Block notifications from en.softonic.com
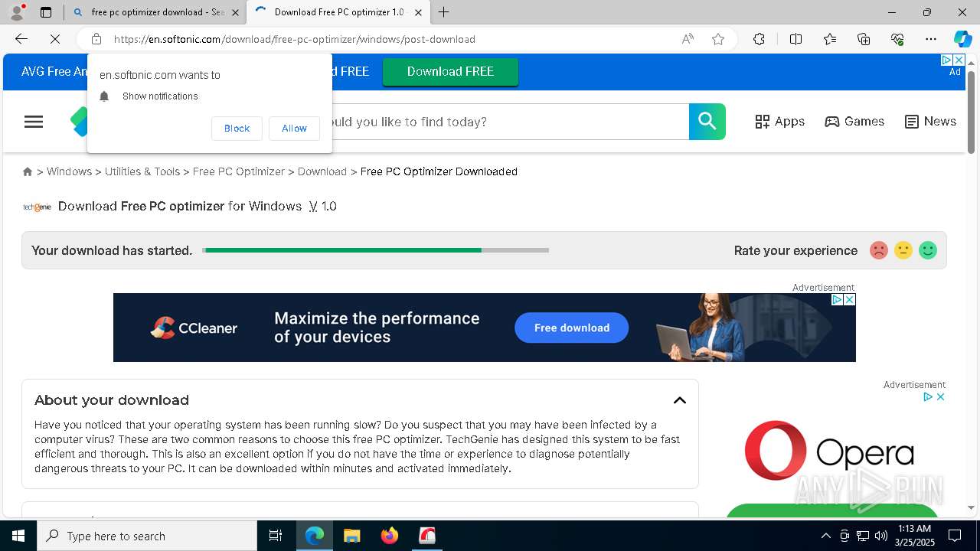This screenshot has height=551, width=980. coord(237,129)
